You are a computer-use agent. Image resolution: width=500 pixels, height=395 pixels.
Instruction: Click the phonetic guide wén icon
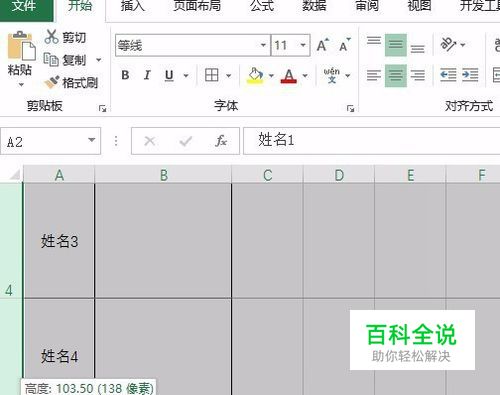331,75
